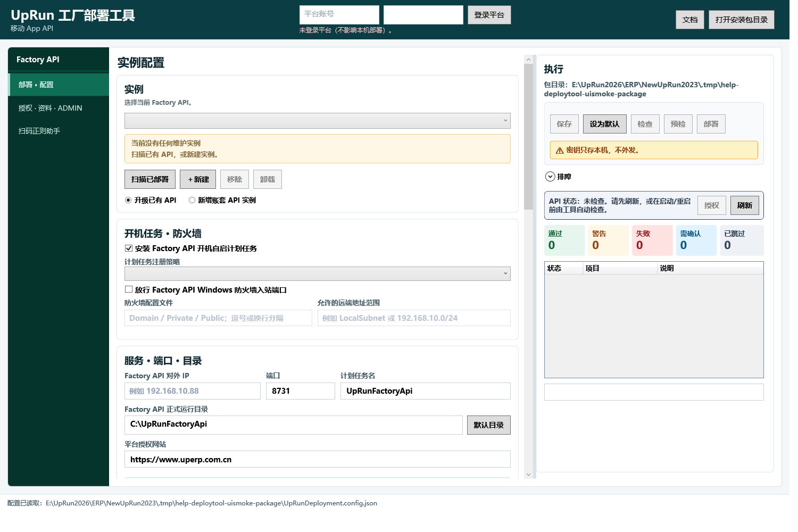The image size is (798, 532).
Task: Refresh API status with 刷新 button
Action: point(745,205)
